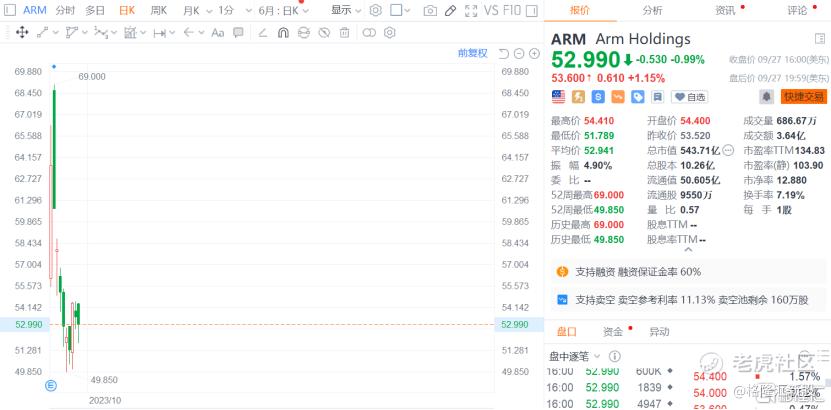This screenshot has height=410, width=831.
Task: Click the lightning bolt badge icon
Action: click(x=578, y=97)
